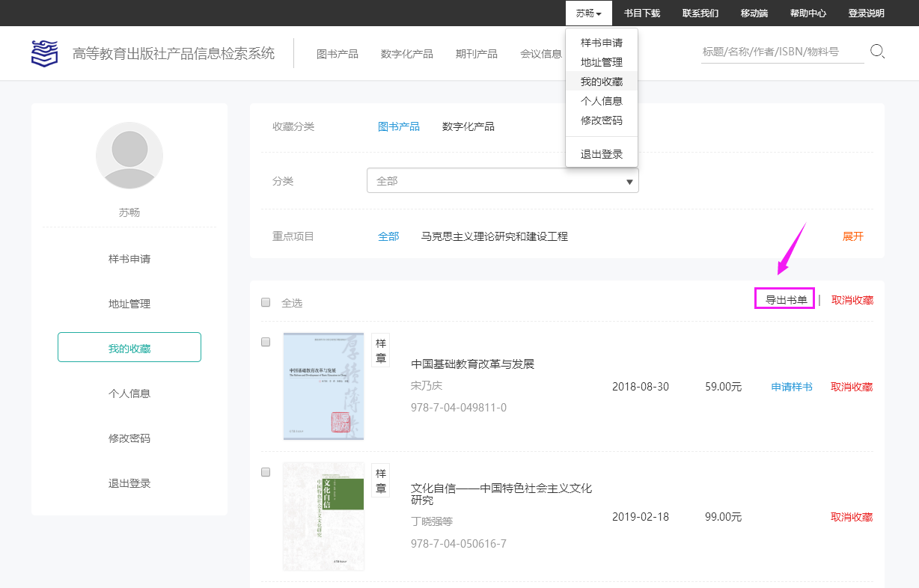Click the publisher logo icon
Screen dimensions: 919x588
(x=44, y=53)
